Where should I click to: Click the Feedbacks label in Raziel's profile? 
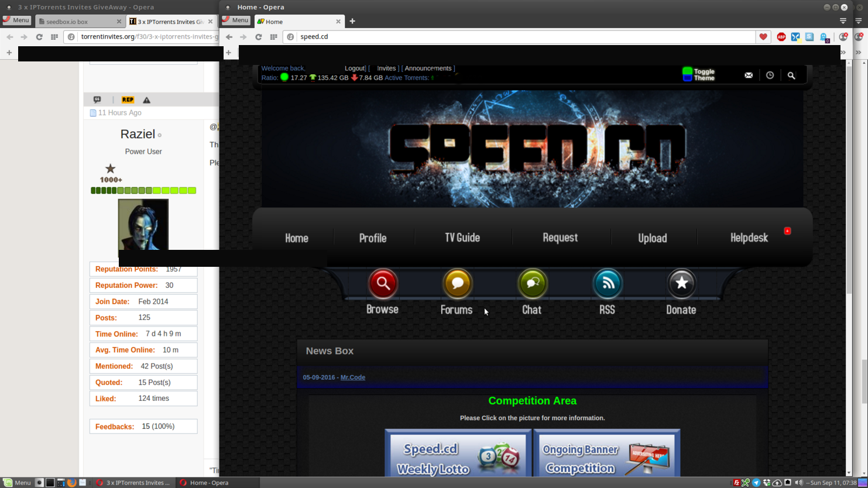115,427
